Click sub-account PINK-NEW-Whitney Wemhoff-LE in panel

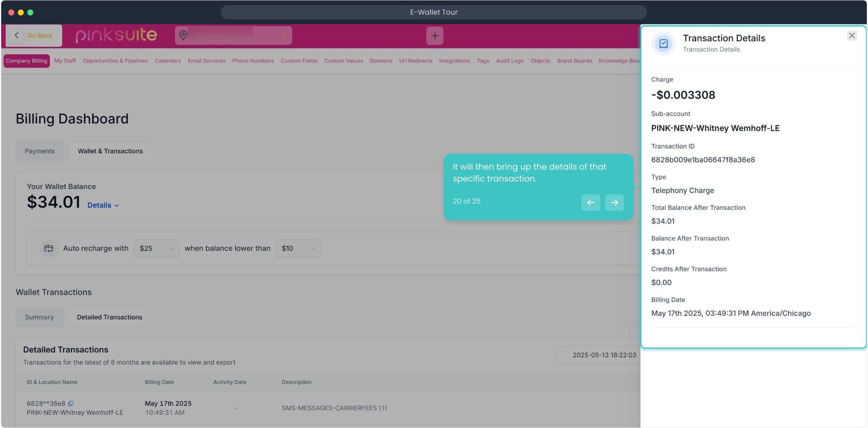tap(715, 128)
